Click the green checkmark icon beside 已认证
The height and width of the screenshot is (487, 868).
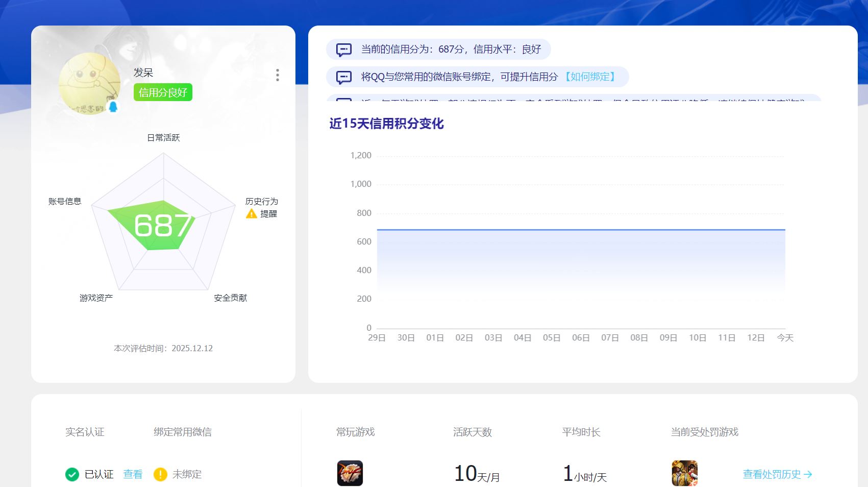71,474
